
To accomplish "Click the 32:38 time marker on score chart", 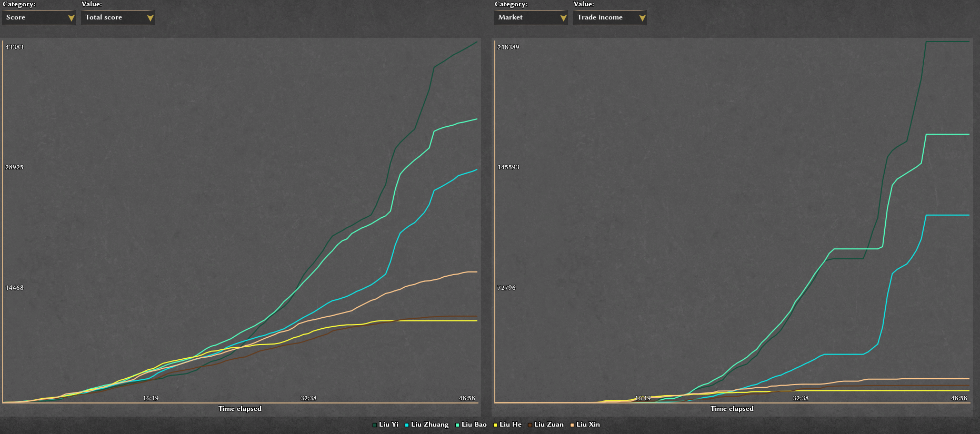I will (308, 398).
